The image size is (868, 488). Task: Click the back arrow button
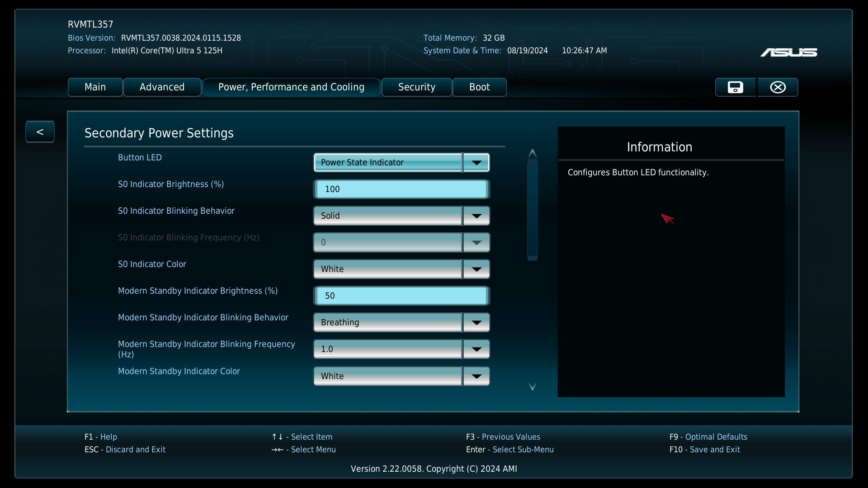(x=40, y=132)
